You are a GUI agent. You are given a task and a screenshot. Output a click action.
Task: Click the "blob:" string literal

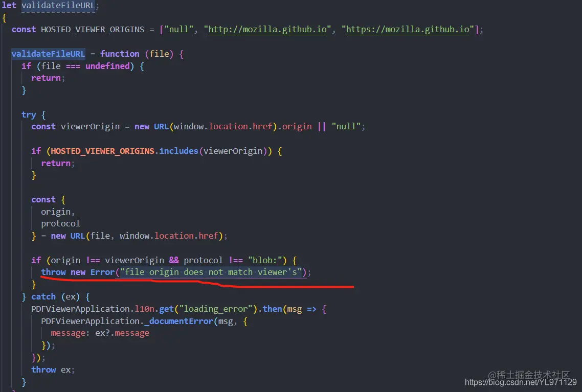(x=265, y=260)
